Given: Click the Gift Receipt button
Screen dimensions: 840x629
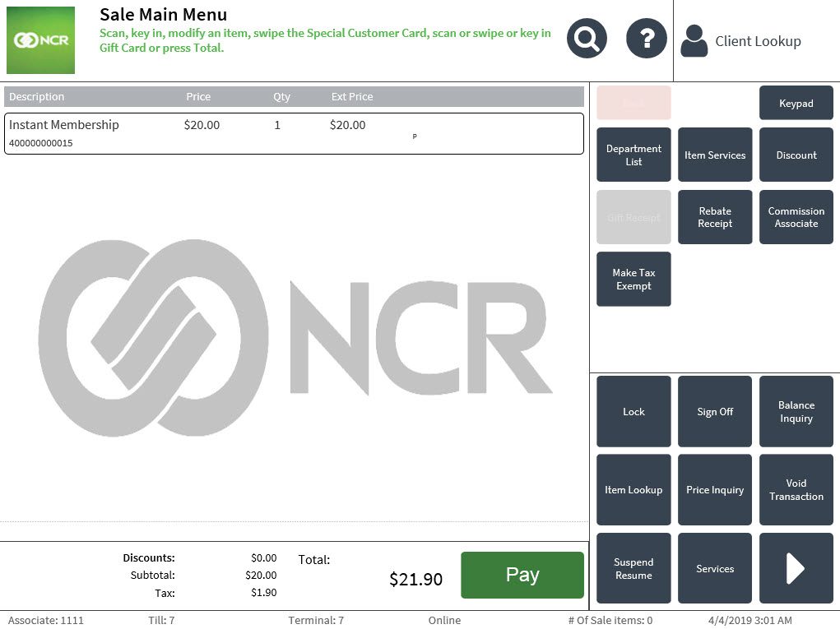Looking at the screenshot, I should (x=633, y=217).
